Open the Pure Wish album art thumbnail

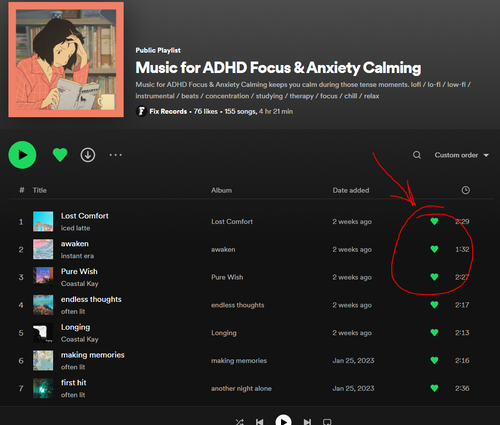pyautogui.click(x=43, y=277)
